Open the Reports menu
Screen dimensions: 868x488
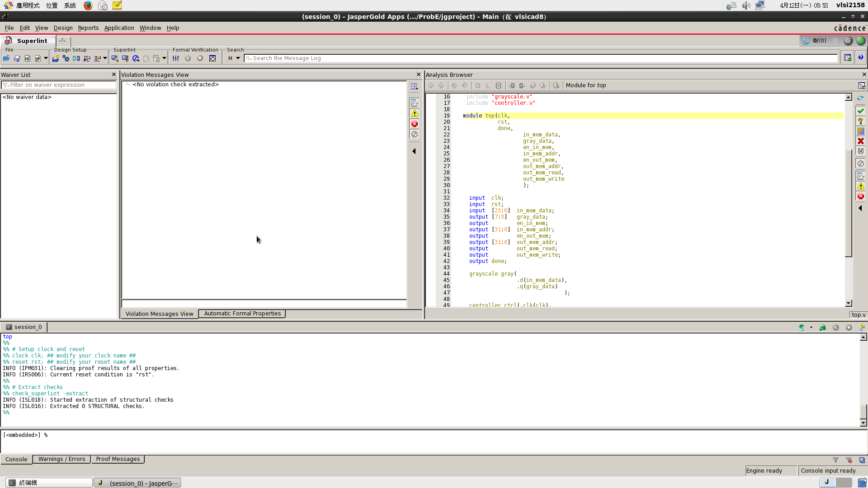[x=88, y=28]
